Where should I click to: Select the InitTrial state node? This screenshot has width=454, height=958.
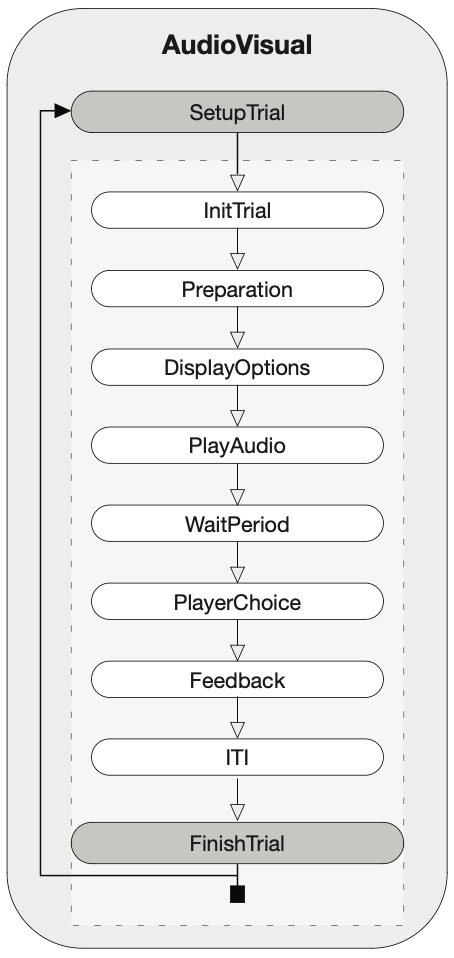[x=237, y=210]
